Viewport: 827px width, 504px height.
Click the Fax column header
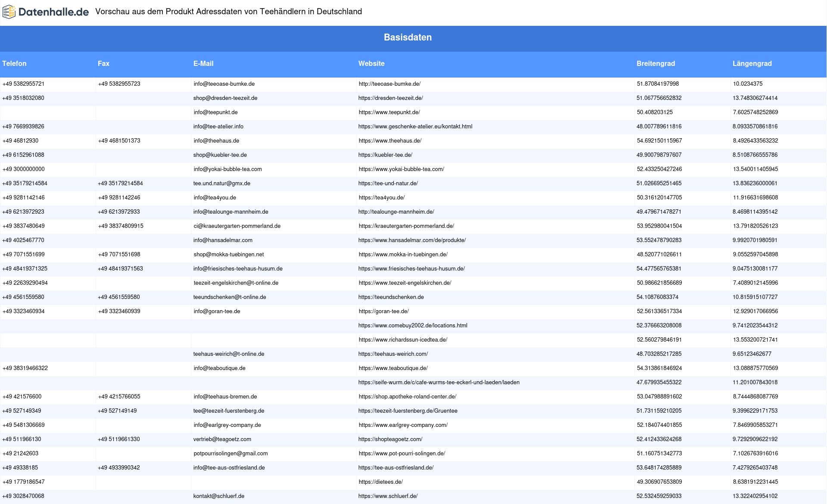point(103,63)
